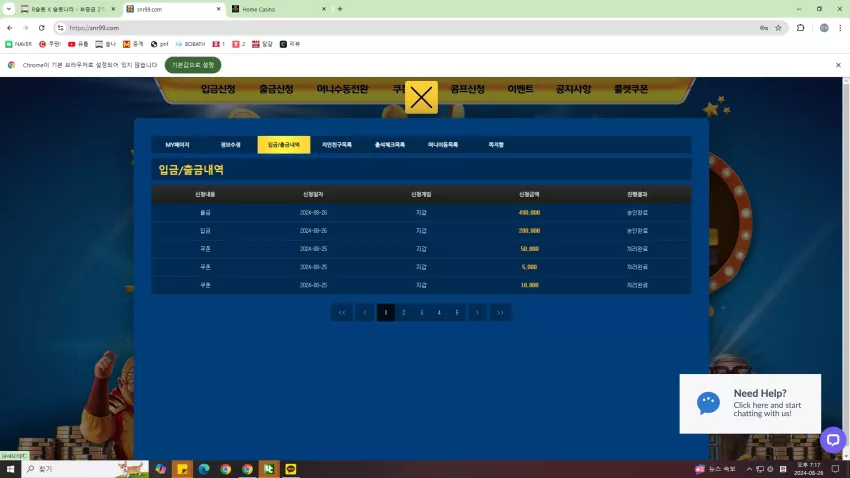Image resolution: width=850 pixels, height=478 pixels.
Task: Click the taskbar search box 찾기
Action: pyautogui.click(x=85, y=469)
